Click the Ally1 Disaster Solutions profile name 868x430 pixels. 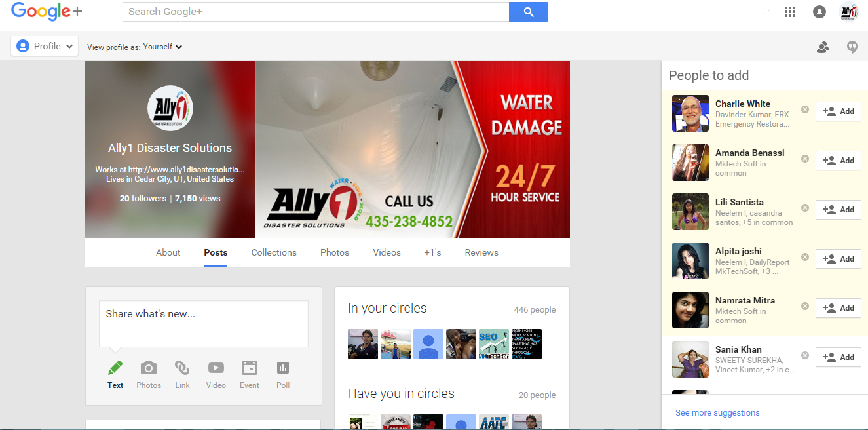[170, 148]
